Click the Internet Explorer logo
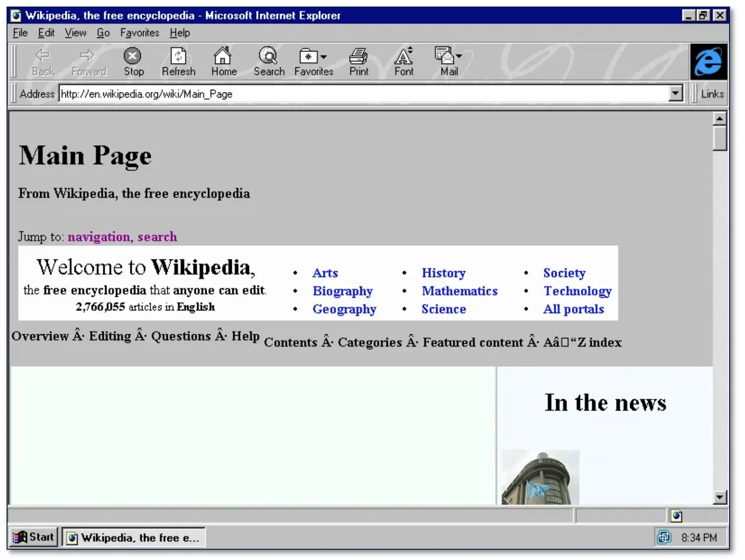 (x=709, y=62)
